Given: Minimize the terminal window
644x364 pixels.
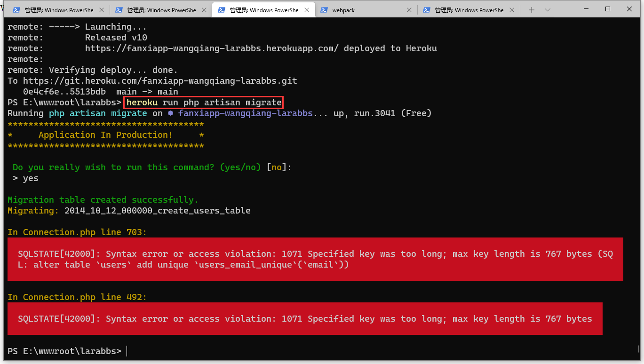Looking at the screenshot, I should [x=586, y=9].
